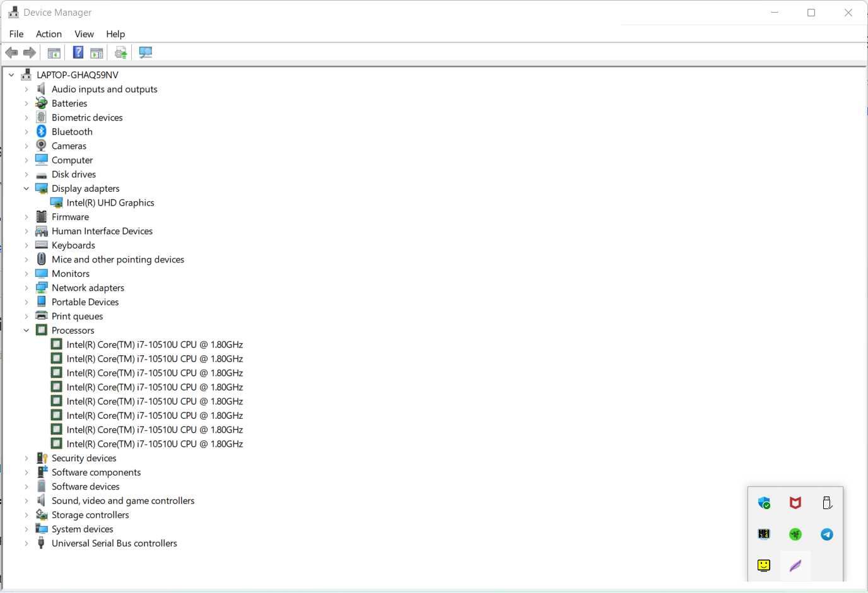Minimize the Device Manager window
The height and width of the screenshot is (593, 868).
point(775,13)
